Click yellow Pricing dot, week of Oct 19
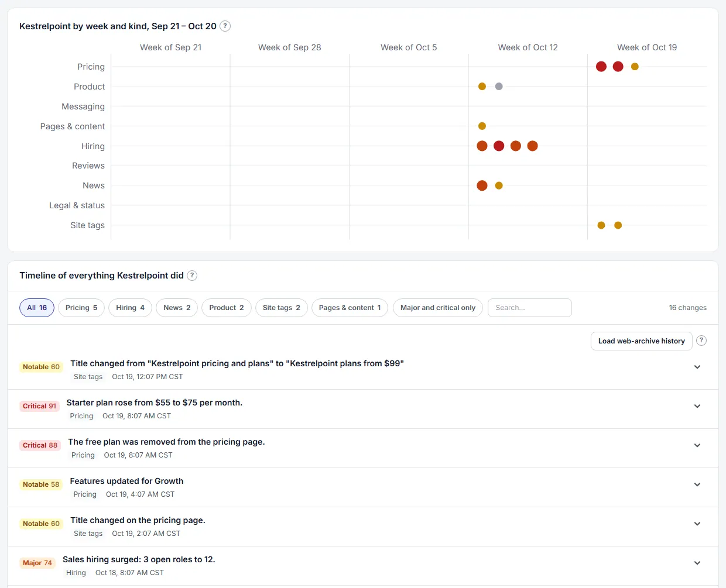 tap(635, 67)
